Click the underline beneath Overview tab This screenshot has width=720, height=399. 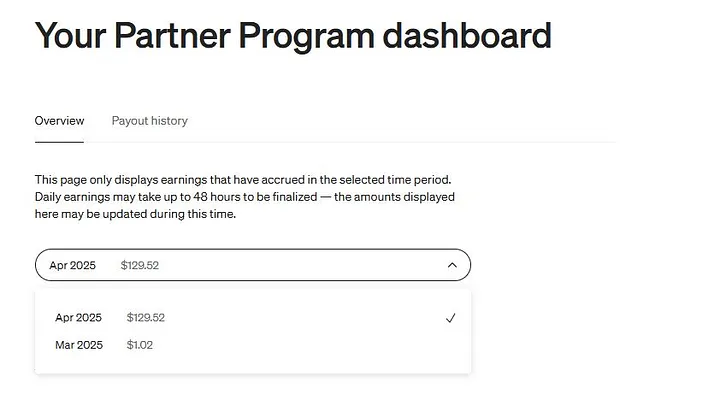(59, 142)
